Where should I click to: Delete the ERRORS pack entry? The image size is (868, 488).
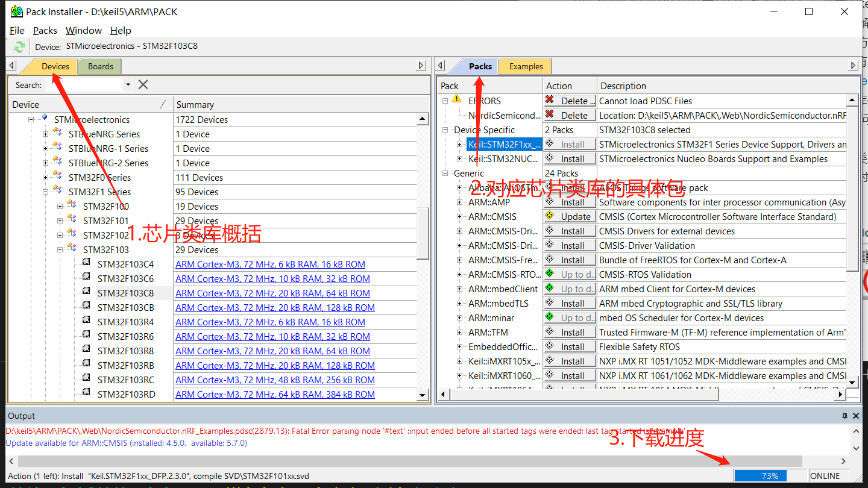[570, 101]
